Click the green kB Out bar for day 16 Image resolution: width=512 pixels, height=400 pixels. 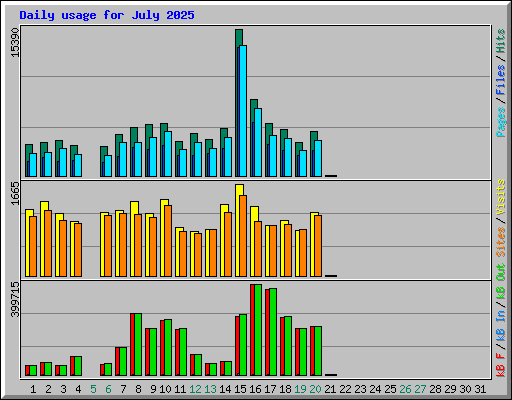click(258, 330)
